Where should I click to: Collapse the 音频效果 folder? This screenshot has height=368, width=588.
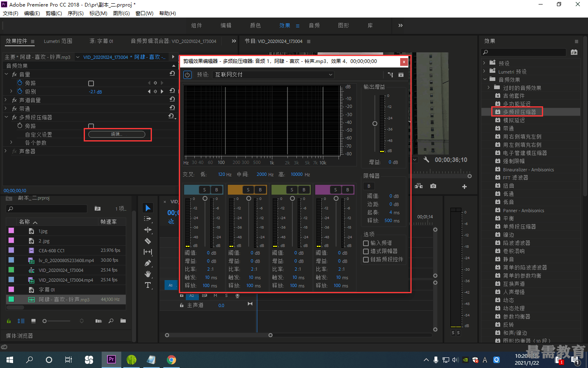[x=485, y=79]
